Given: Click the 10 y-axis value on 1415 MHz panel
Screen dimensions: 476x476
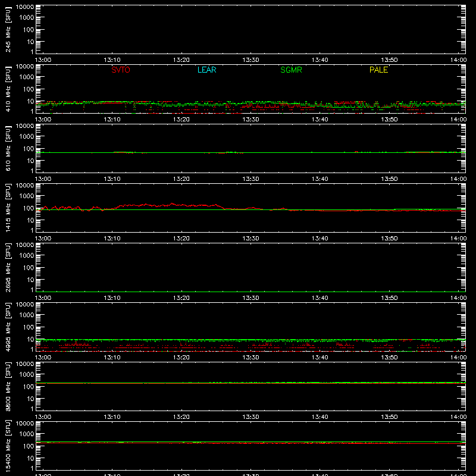Looking at the screenshot, I should pyautogui.click(x=31, y=220).
